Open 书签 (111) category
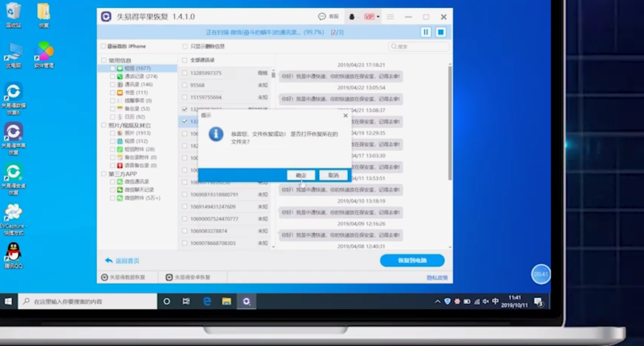This screenshot has width=644, height=346. point(136,93)
